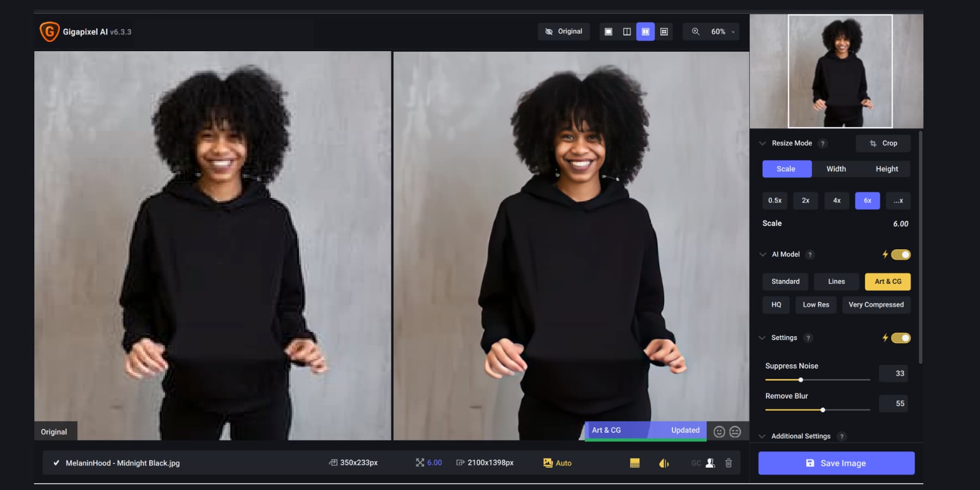Switch to split view comparison mode
The height and width of the screenshot is (490, 980).
(627, 31)
